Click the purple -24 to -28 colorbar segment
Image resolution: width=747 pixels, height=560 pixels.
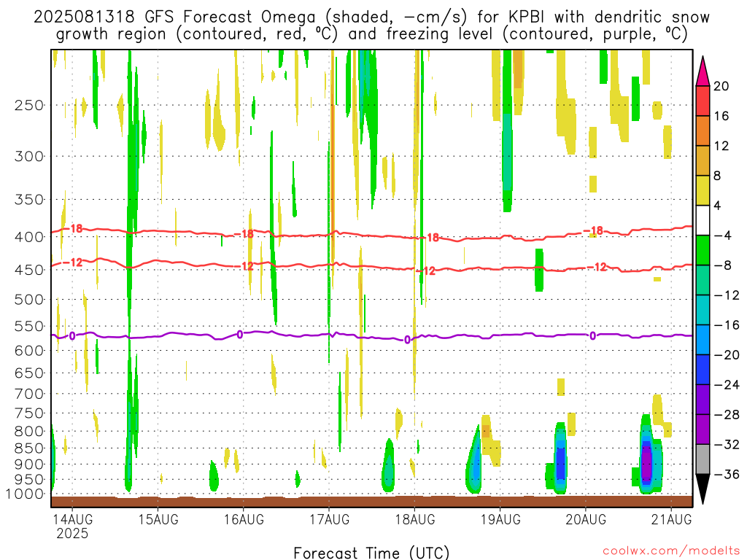click(703, 400)
